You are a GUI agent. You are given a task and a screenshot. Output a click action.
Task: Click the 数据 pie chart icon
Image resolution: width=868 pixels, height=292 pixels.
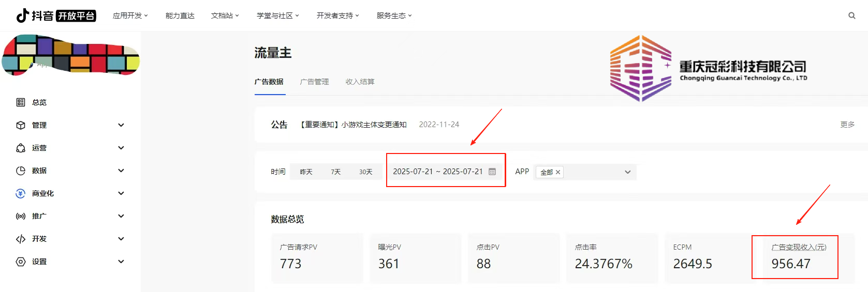21,171
